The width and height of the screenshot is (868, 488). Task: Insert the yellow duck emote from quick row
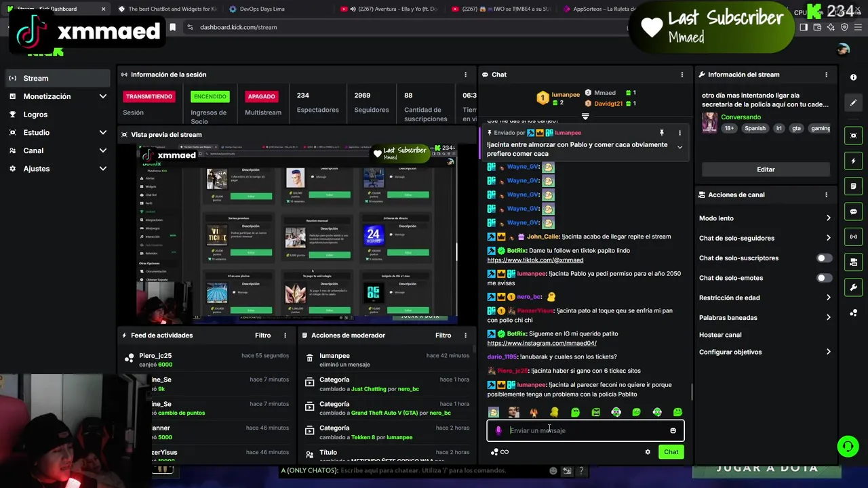(x=554, y=412)
